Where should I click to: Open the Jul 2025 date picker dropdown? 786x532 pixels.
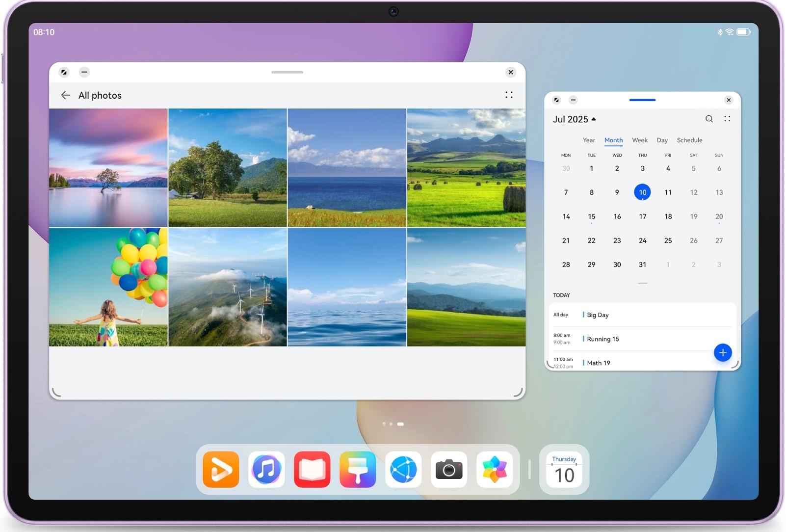[574, 119]
